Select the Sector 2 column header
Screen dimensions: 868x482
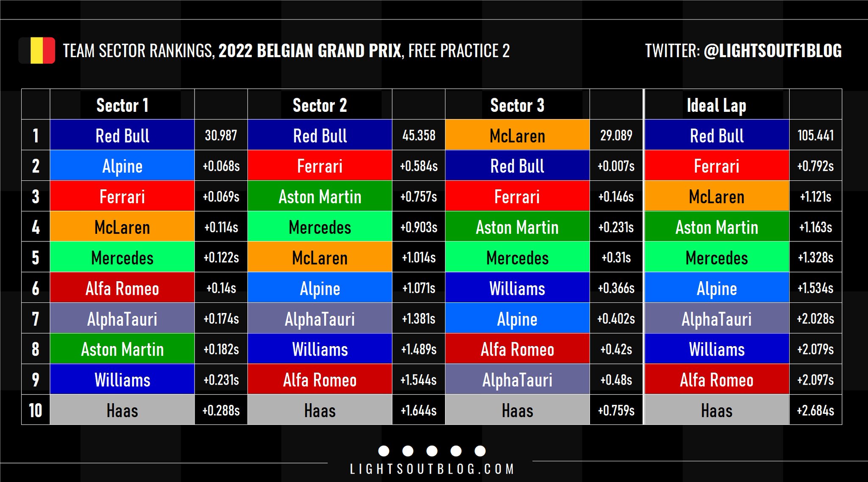tap(320, 105)
